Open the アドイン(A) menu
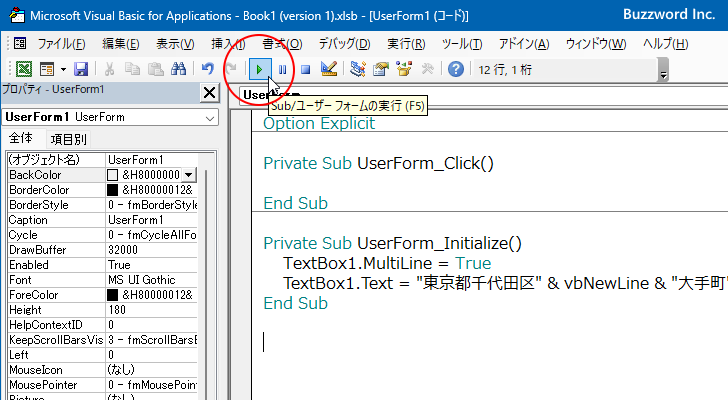 524,44
